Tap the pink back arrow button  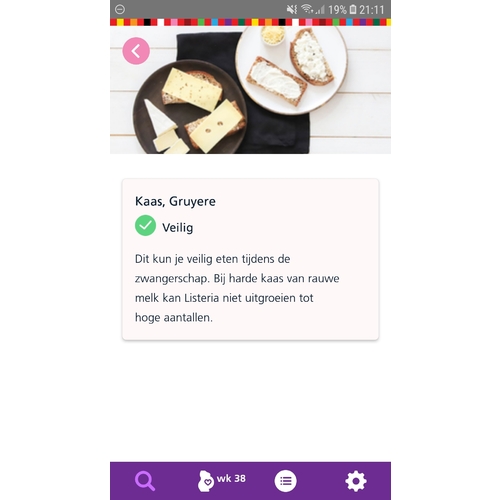pos(136,51)
